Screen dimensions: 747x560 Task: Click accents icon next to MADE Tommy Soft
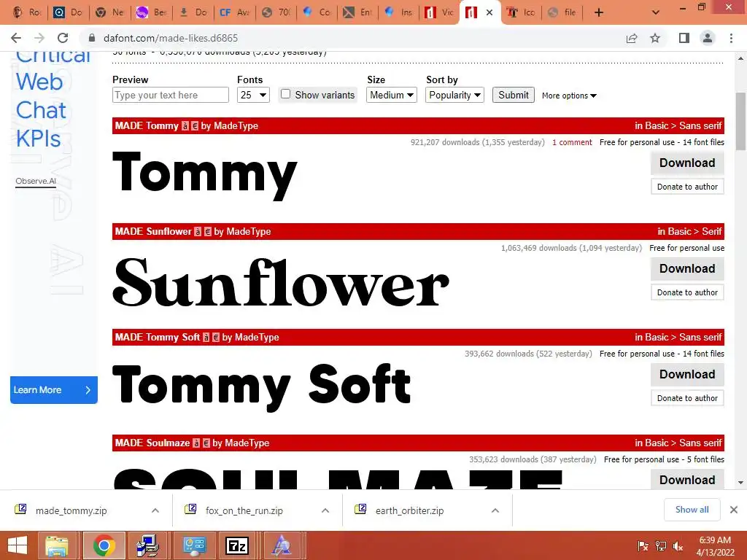click(x=206, y=338)
